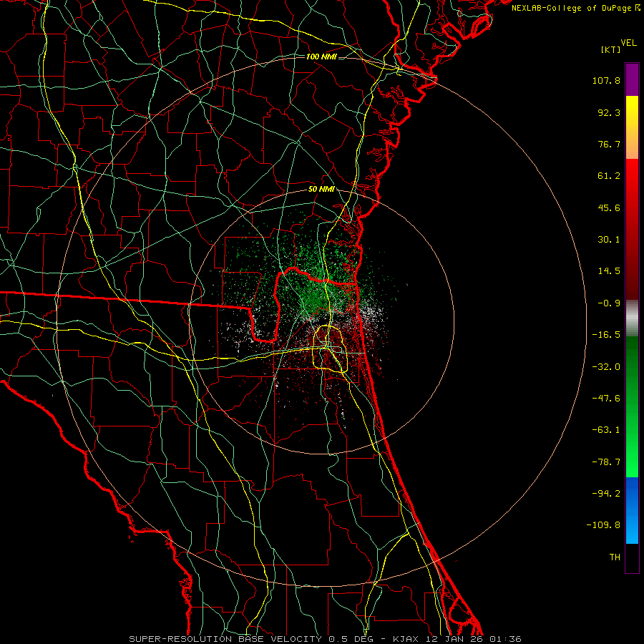Click the SUPER-RESOLUTION BASE VELOCITY footer text
644x644 pixels.
[225, 639]
